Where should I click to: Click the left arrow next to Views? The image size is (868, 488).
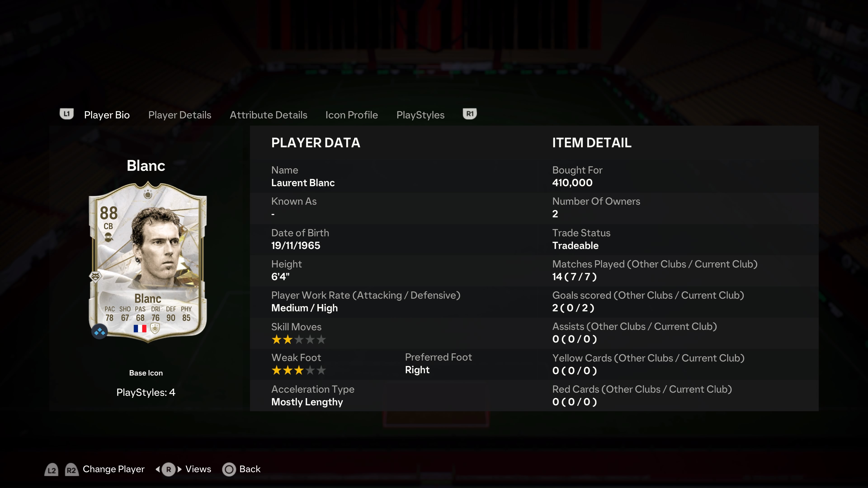(158, 469)
